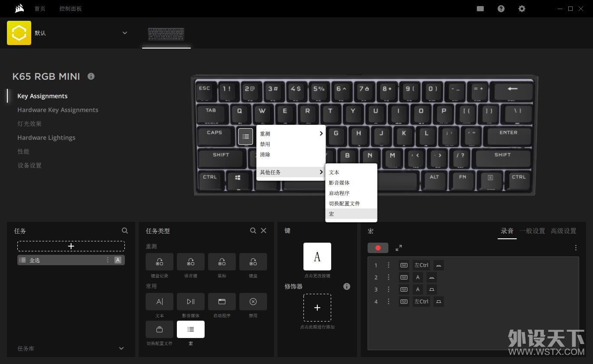
Task: Choose 影音媒体 in the submenu
Action: [351, 182]
